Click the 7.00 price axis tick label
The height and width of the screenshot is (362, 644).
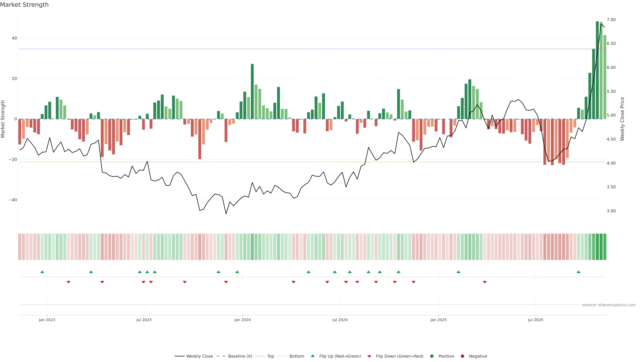pos(611,20)
